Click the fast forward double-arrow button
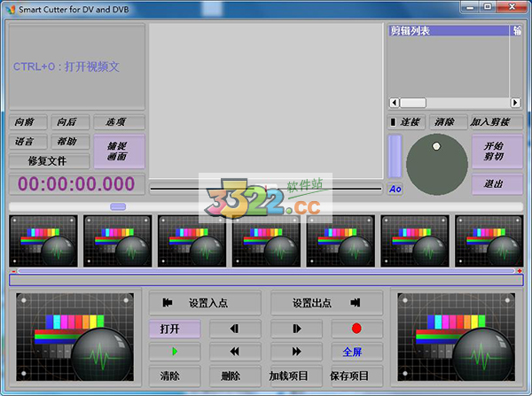532x396 pixels. click(x=296, y=352)
